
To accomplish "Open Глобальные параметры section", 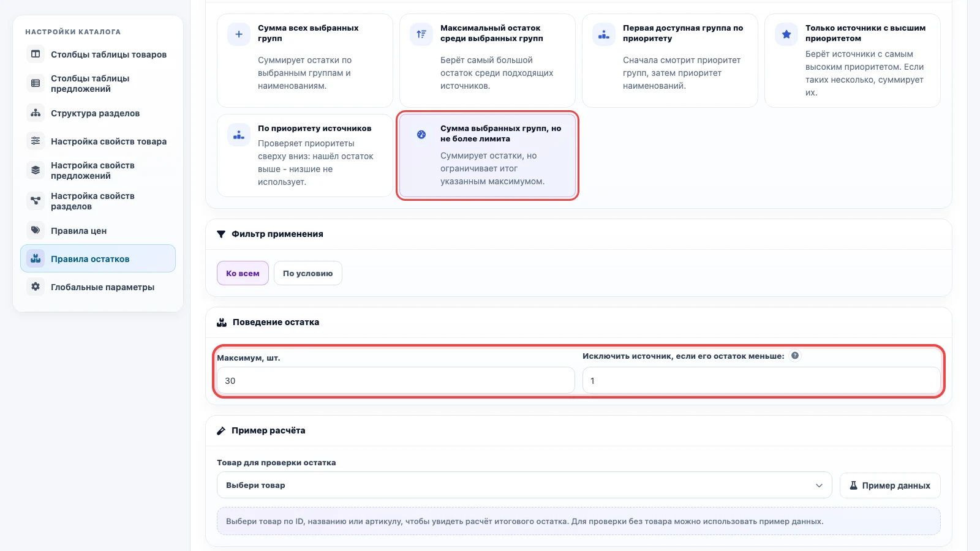I will click(x=98, y=287).
